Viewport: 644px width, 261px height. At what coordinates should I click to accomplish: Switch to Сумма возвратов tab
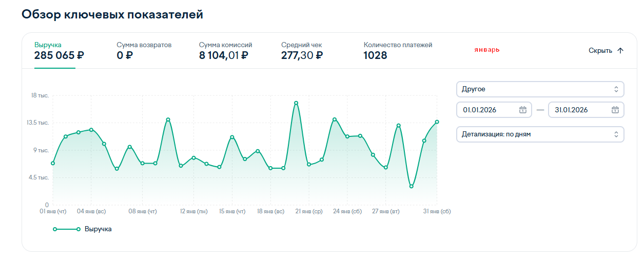144,50
